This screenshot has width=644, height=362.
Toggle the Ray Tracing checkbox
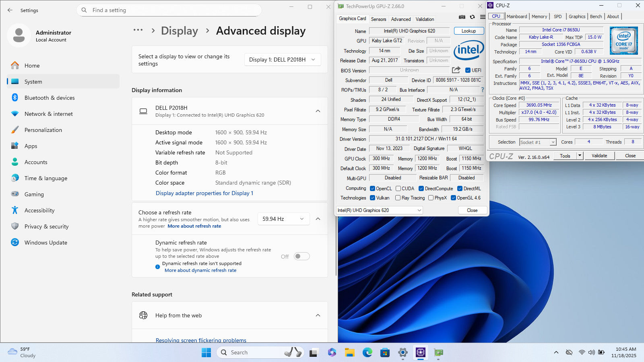(x=398, y=198)
